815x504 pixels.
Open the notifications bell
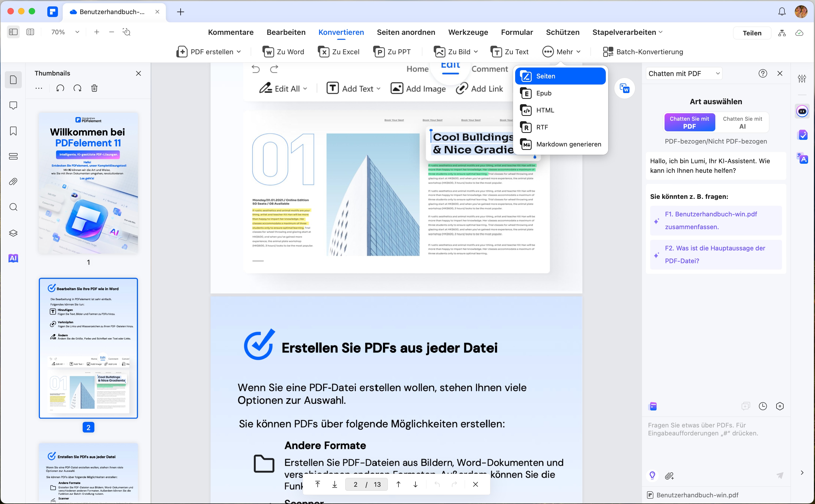[x=782, y=12]
